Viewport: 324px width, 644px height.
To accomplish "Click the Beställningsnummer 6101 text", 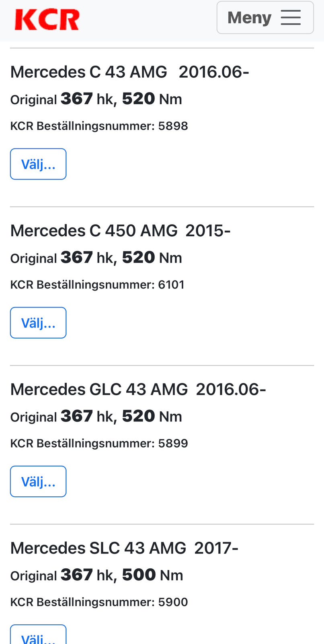I will [97, 285].
